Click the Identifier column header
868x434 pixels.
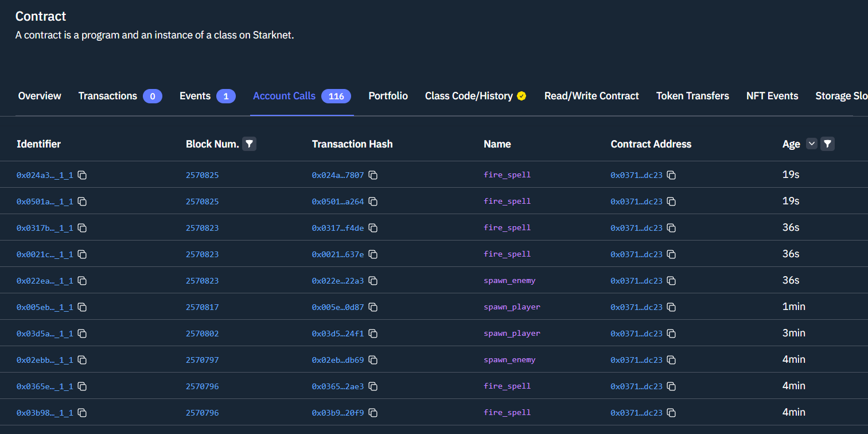tap(38, 144)
